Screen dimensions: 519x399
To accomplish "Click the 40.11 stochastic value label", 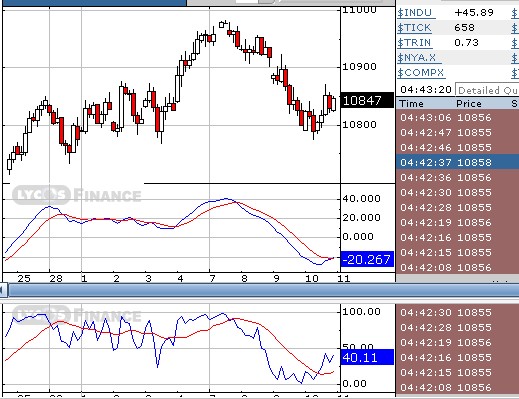I will click(367, 357).
